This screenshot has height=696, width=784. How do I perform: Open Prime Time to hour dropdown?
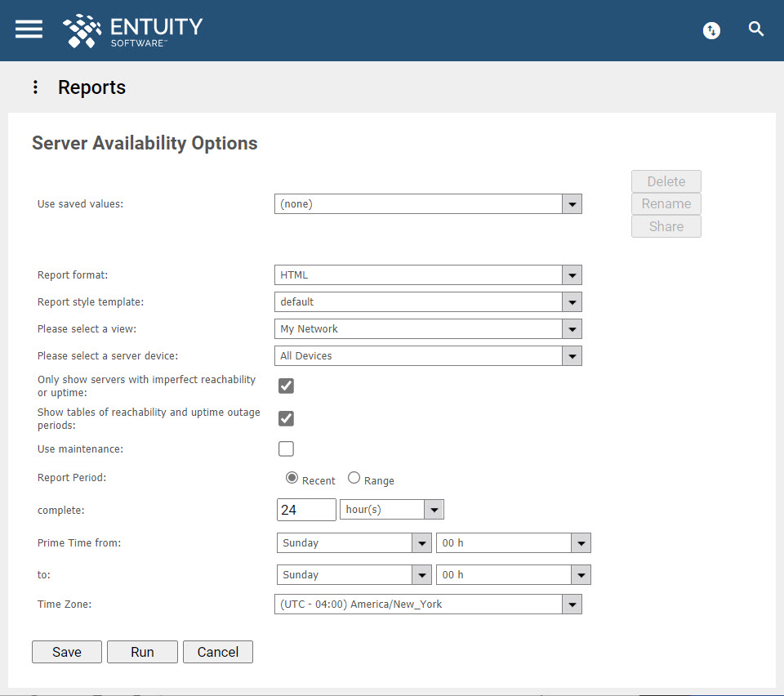(x=514, y=575)
